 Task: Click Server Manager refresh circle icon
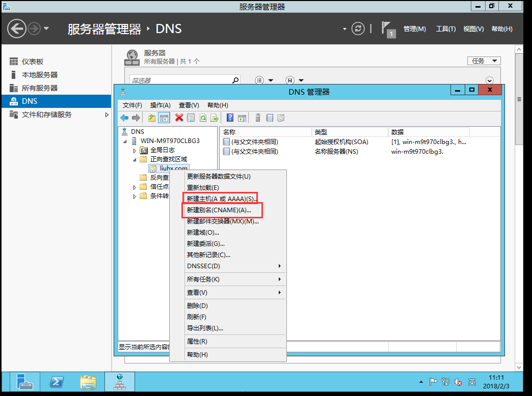coord(358,29)
